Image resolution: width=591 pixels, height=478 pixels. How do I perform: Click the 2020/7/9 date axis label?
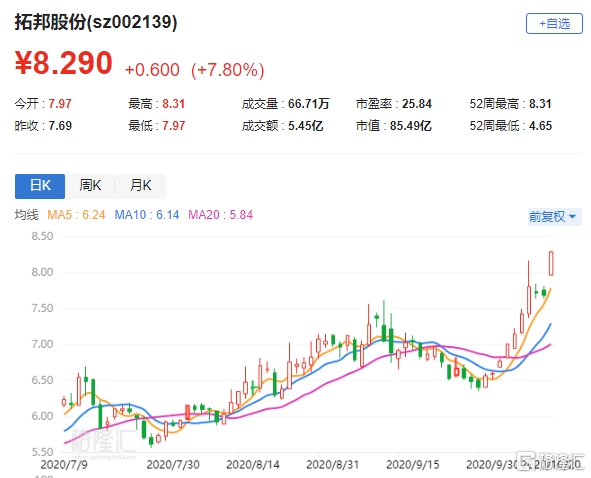tap(64, 464)
